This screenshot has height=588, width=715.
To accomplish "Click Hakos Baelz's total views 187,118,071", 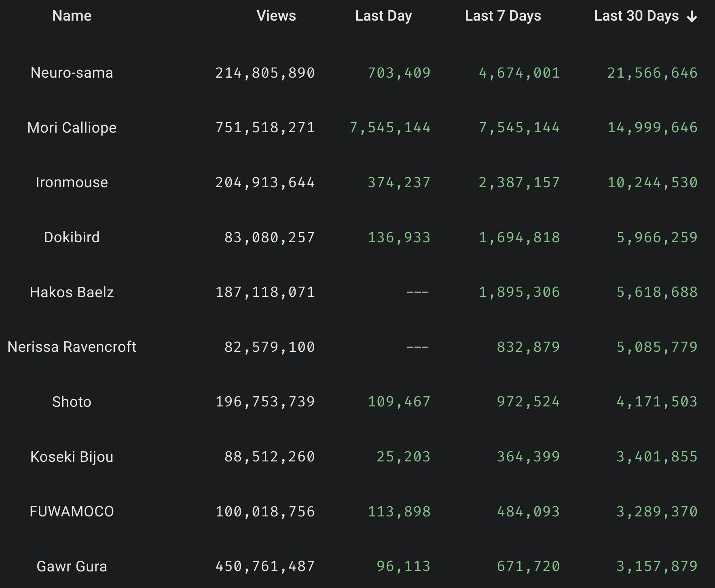I will [x=265, y=292].
